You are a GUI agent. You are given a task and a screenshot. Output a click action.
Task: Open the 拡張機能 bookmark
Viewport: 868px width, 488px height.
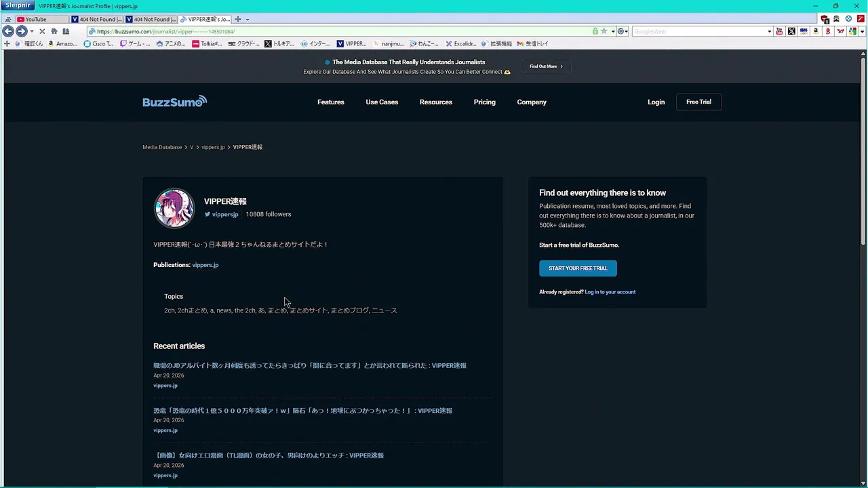click(x=497, y=43)
